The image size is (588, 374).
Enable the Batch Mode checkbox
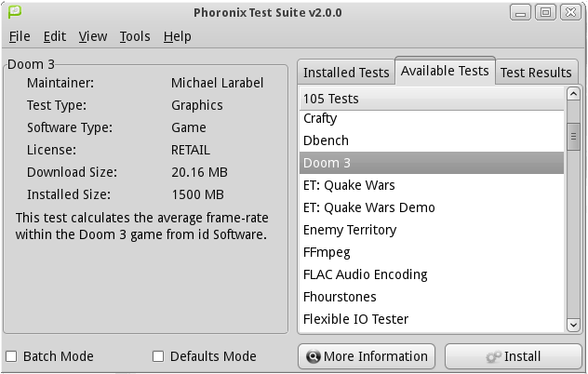11,356
